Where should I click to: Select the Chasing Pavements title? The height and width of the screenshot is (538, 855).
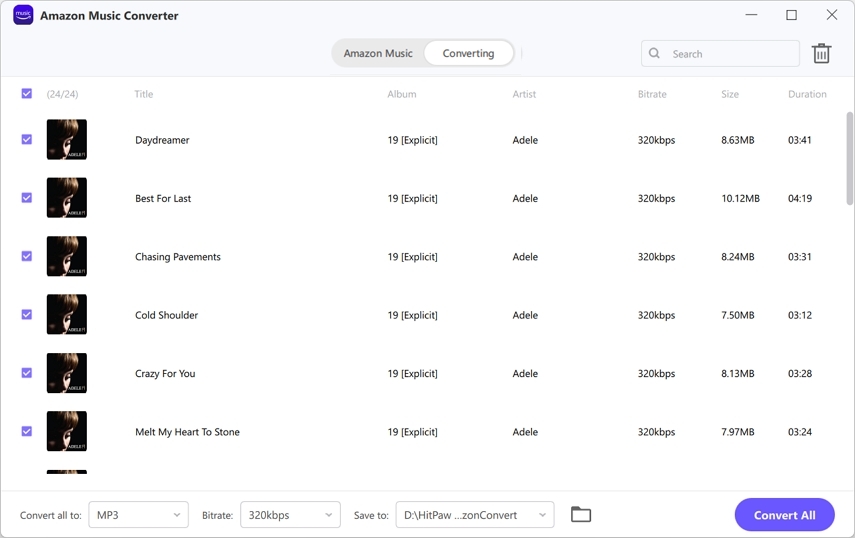pyautogui.click(x=178, y=257)
